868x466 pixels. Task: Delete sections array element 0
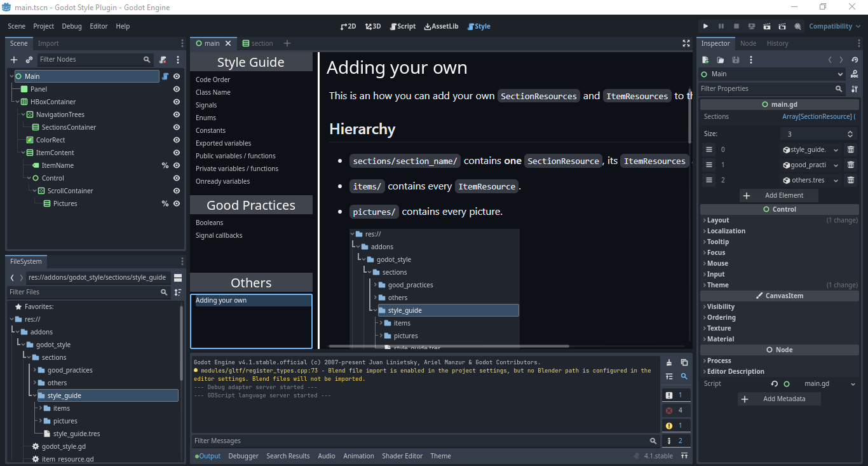coord(851,149)
